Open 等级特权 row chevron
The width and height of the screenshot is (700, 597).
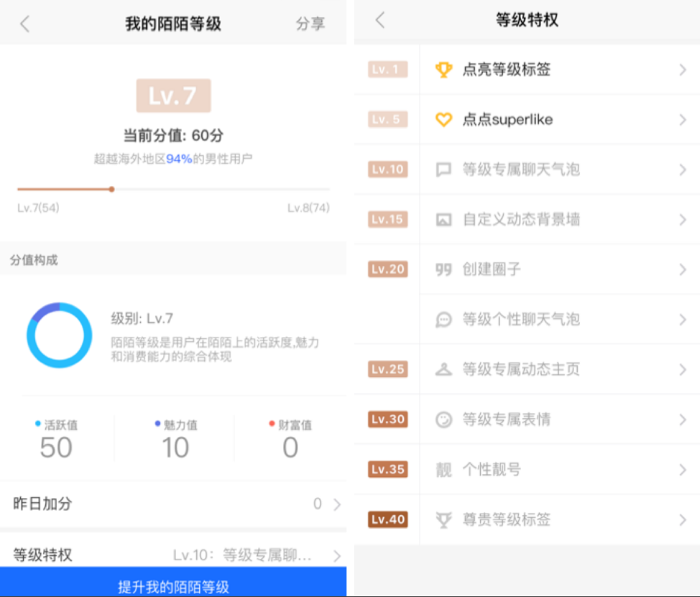click(337, 556)
